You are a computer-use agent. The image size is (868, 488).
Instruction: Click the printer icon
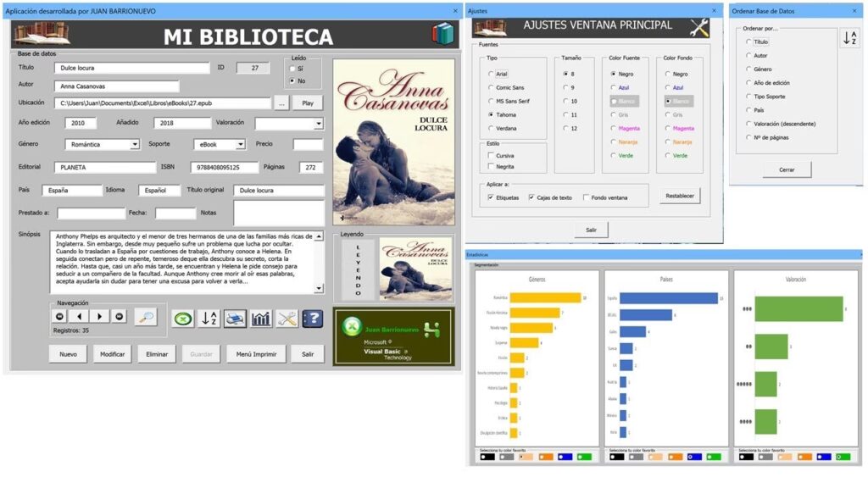click(235, 319)
